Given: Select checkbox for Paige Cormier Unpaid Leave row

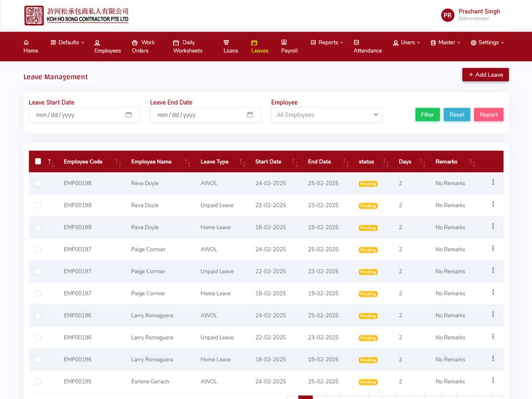Looking at the screenshot, I should (38, 272).
